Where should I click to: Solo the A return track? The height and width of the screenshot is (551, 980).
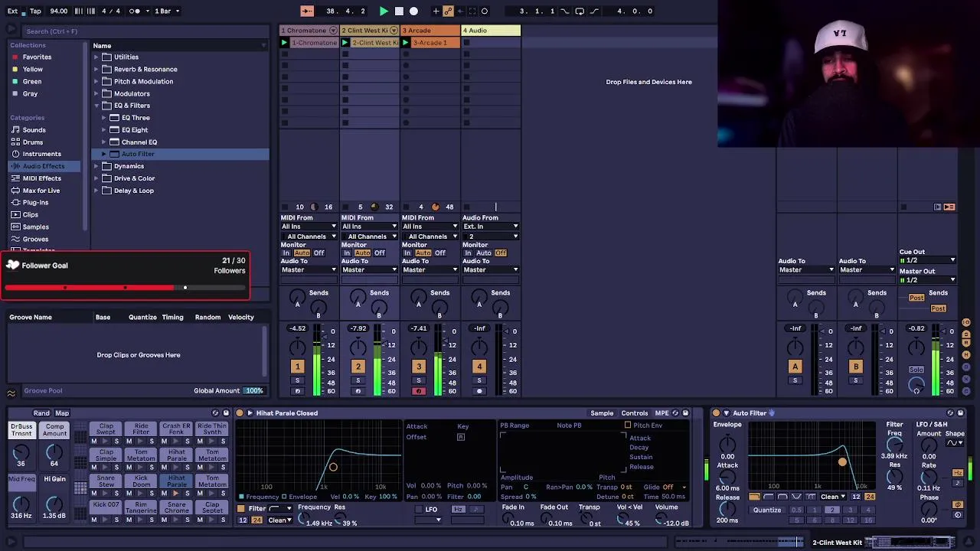coord(795,380)
